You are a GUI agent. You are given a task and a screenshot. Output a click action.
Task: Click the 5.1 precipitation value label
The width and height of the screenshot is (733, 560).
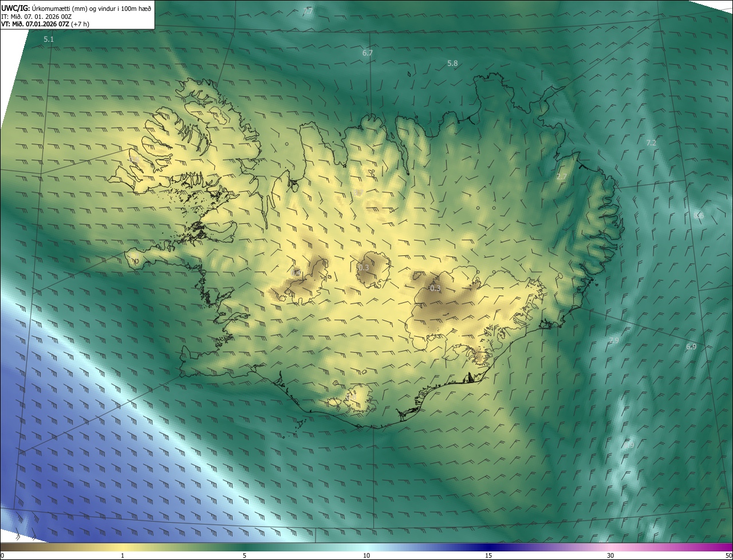[49, 40]
